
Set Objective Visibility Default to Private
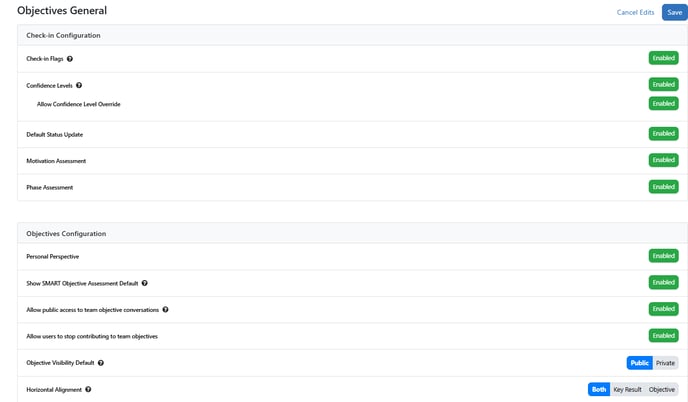click(x=666, y=363)
